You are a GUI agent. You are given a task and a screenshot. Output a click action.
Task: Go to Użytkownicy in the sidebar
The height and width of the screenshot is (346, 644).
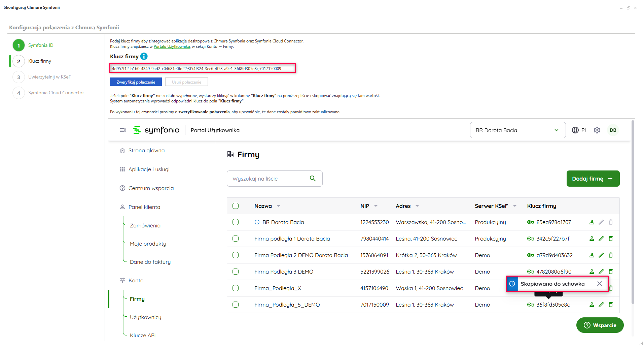145,317
